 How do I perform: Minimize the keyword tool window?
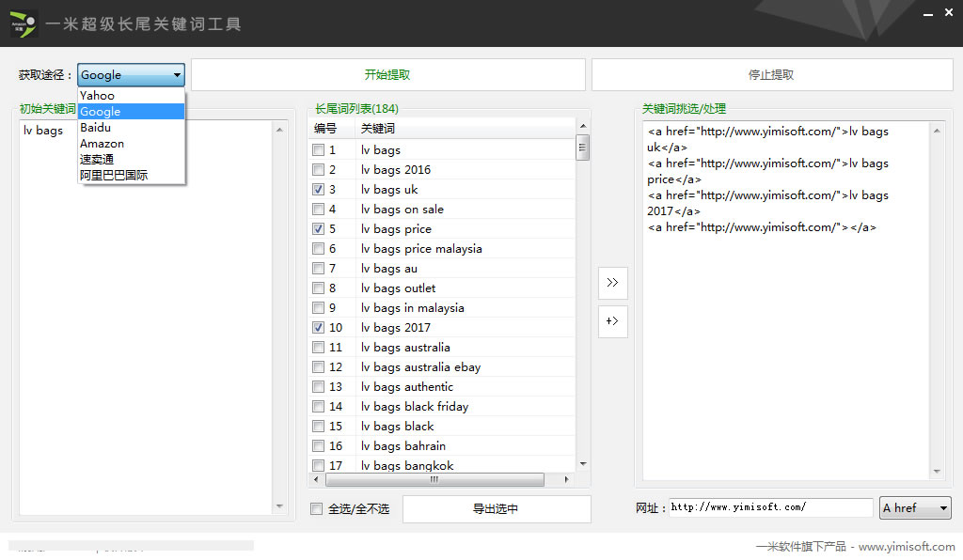point(928,13)
